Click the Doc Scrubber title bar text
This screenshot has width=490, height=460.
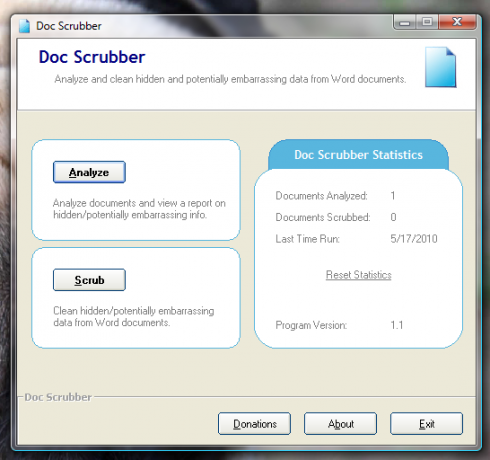(69, 26)
